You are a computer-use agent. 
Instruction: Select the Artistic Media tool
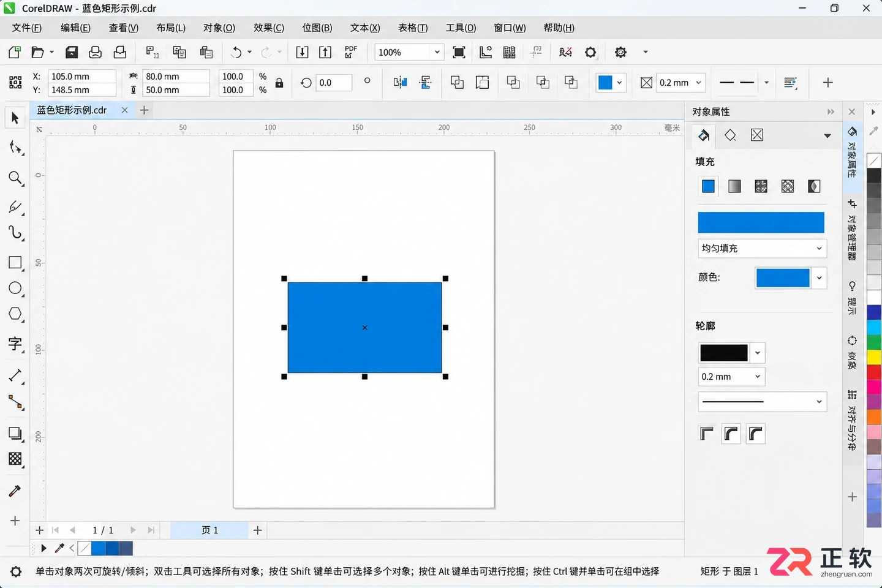pos(15,233)
